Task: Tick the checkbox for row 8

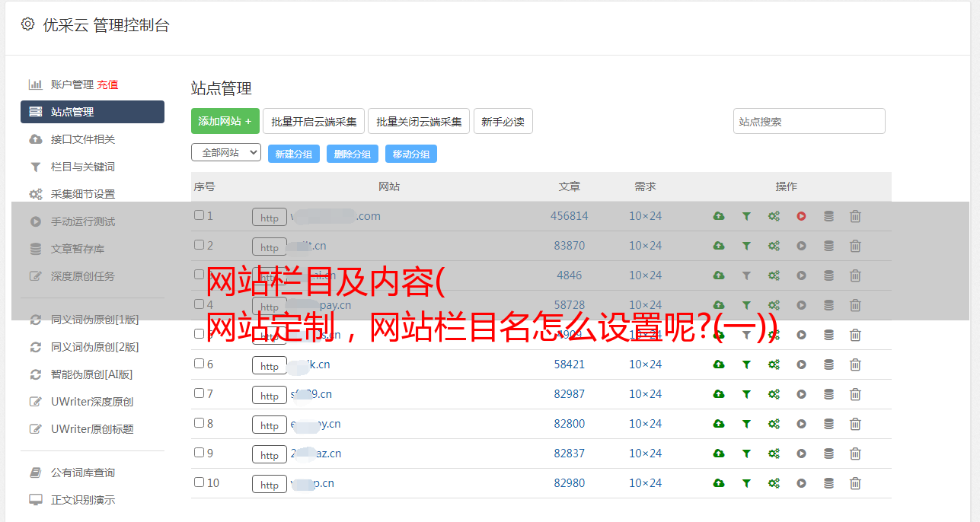Action: coord(199,423)
